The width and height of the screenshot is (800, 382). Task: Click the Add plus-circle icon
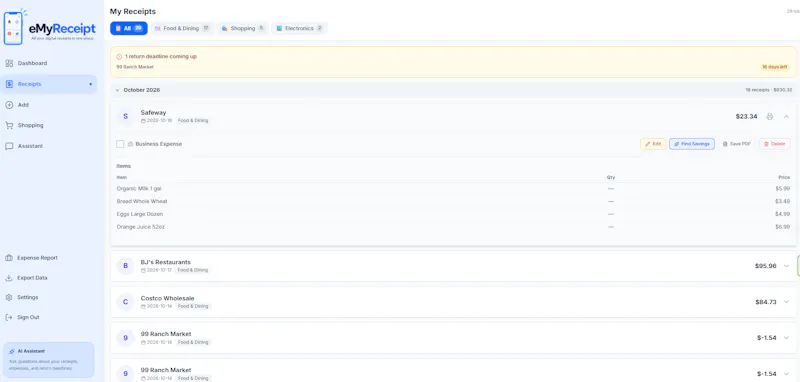coord(9,105)
